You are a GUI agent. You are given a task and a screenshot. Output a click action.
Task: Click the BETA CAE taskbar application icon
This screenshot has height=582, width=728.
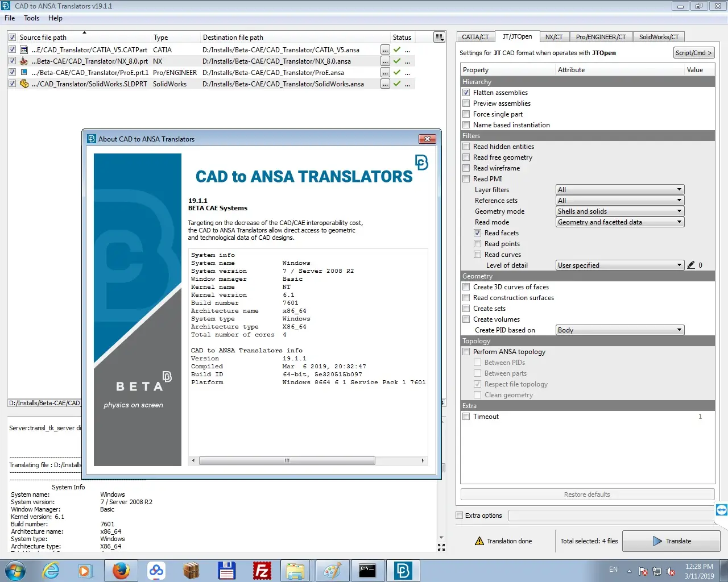(x=403, y=571)
